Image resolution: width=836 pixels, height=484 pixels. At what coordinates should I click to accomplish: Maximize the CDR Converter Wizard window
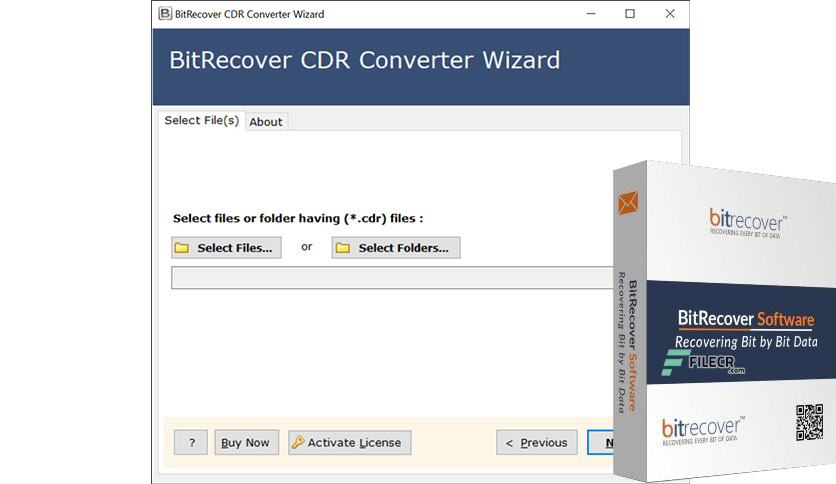(630, 14)
